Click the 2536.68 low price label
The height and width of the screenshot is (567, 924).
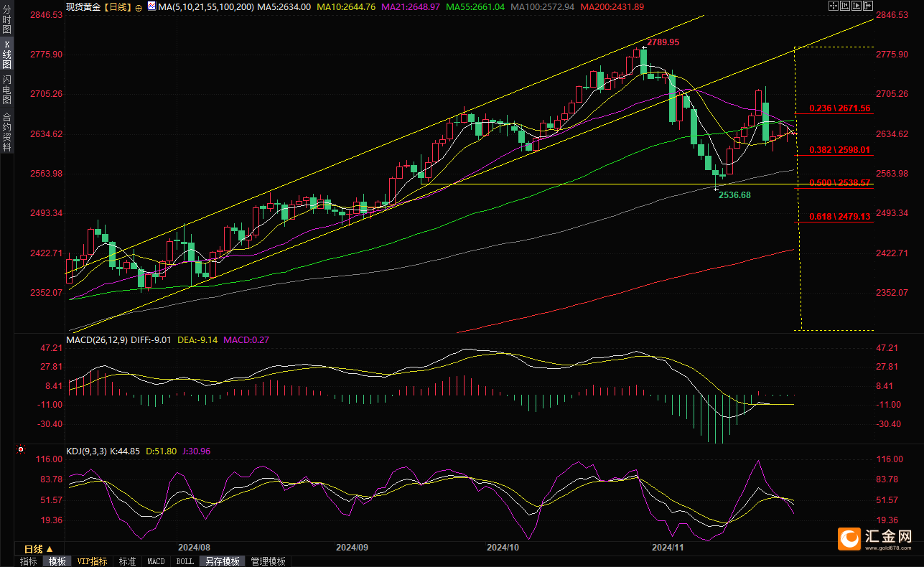click(x=734, y=195)
